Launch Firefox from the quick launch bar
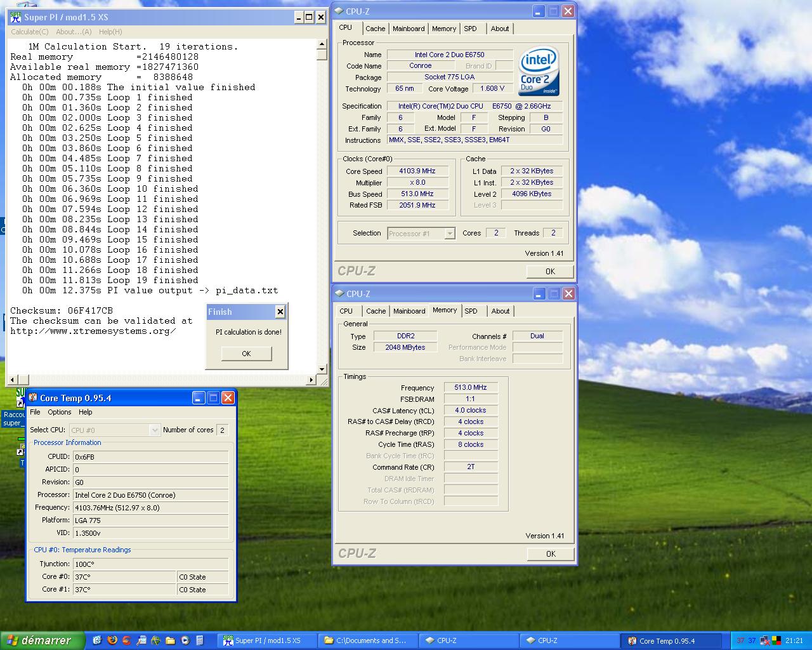 click(x=112, y=640)
